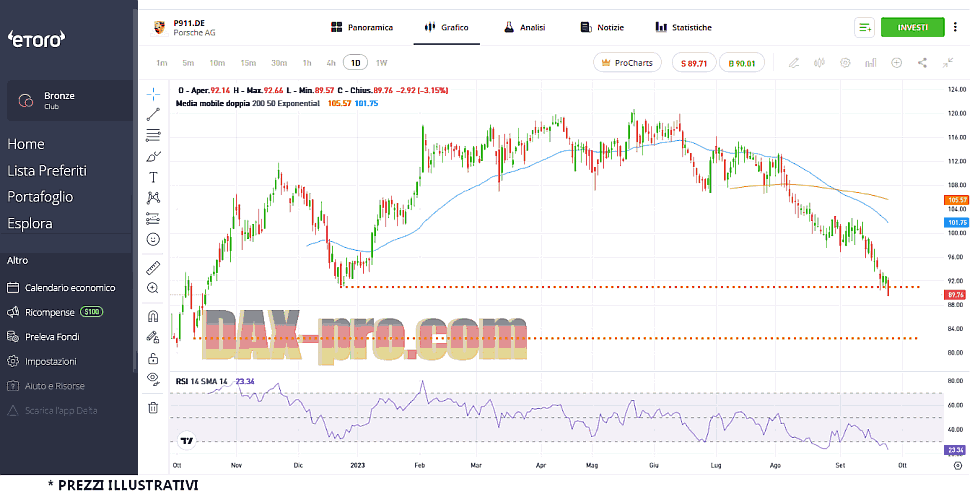Switch to the Analisi tab
This screenshot has width=970, height=494.
[525, 27]
